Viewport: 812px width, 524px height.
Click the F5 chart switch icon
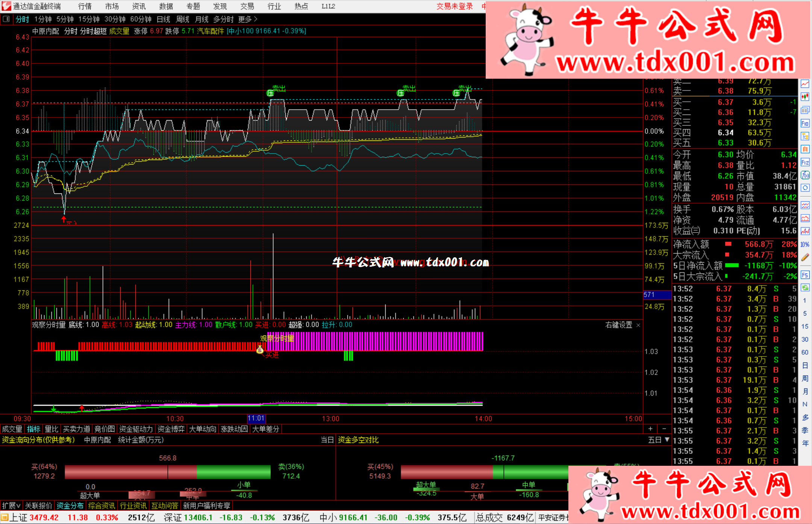point(805,275)
